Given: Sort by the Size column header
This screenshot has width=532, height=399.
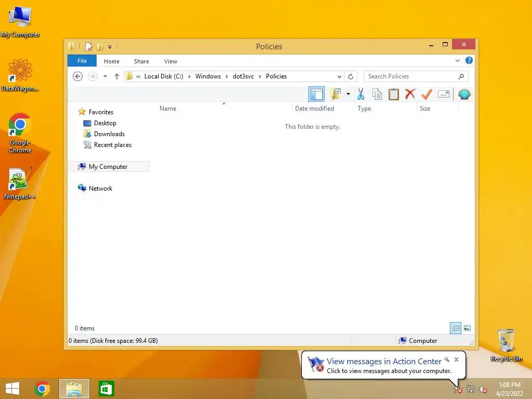Looking at the screenshot, I should [x=437, y=108].
